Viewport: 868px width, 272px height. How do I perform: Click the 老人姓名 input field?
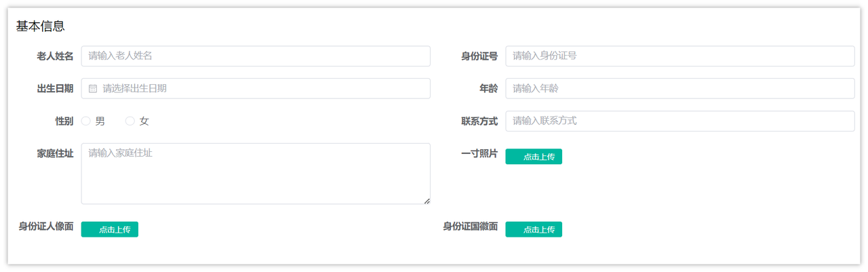pyautogui.click(x=256, y=56)
